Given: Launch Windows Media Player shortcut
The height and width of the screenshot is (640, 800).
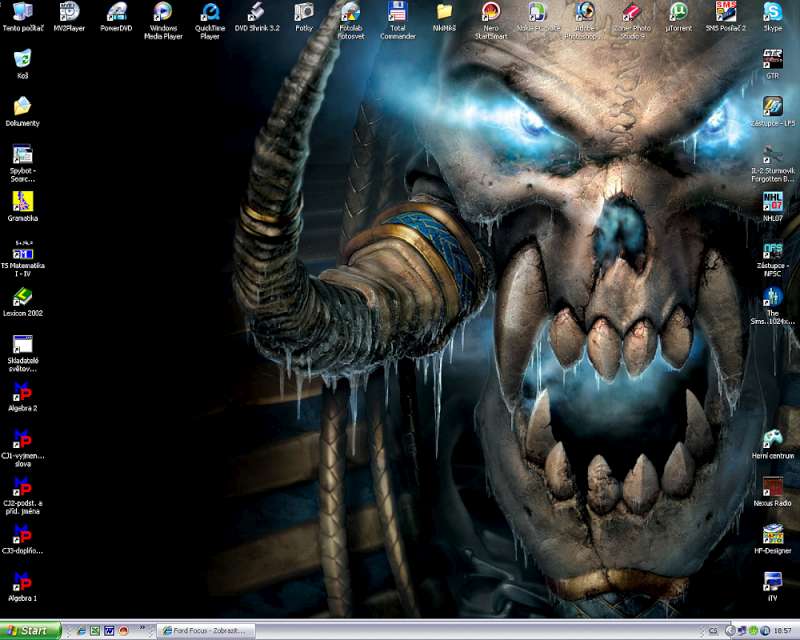Looking at the screenshot, I should 163,13.
